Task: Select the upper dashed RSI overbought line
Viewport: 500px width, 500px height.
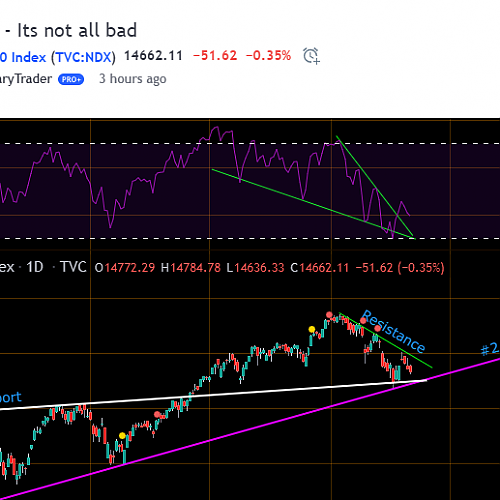Action: tap(250, 144)
